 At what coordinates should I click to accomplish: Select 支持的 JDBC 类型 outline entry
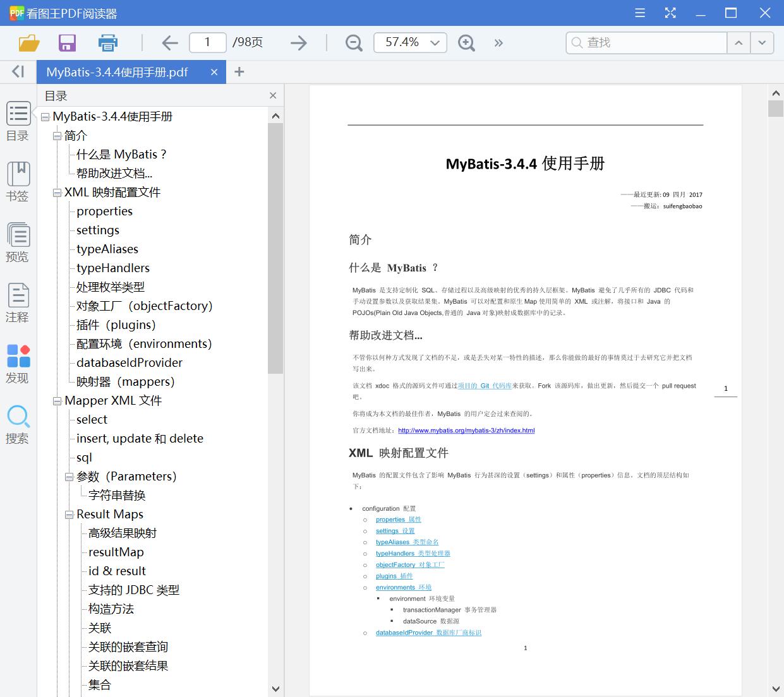tap(134, 590)
